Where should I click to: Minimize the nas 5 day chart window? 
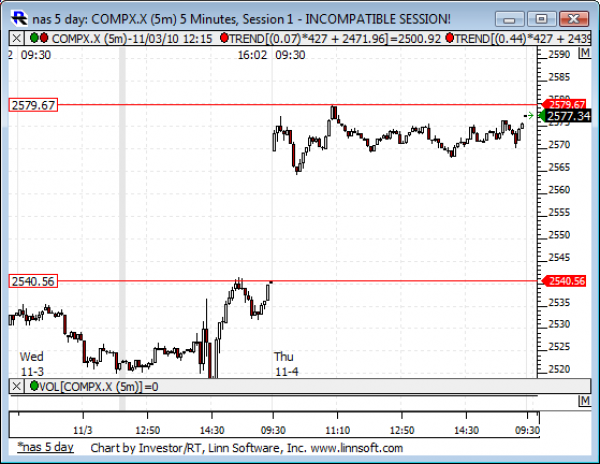coord(509,19)
